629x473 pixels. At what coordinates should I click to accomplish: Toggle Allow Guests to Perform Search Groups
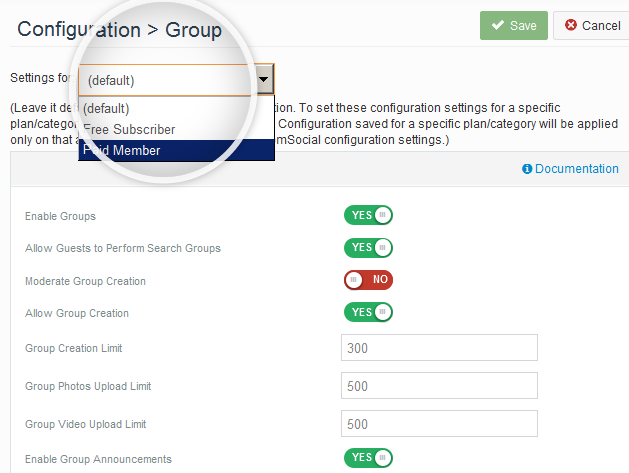pos(368,247)
